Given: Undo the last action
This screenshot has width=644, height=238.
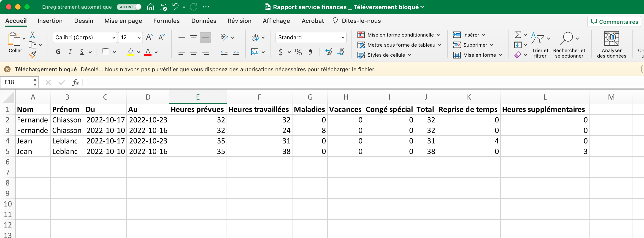Looking at the screenshot, I should [176, 7].
